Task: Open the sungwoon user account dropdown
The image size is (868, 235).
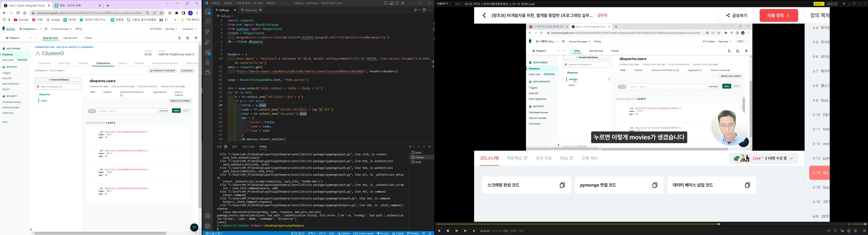Action: click(190, 29)
